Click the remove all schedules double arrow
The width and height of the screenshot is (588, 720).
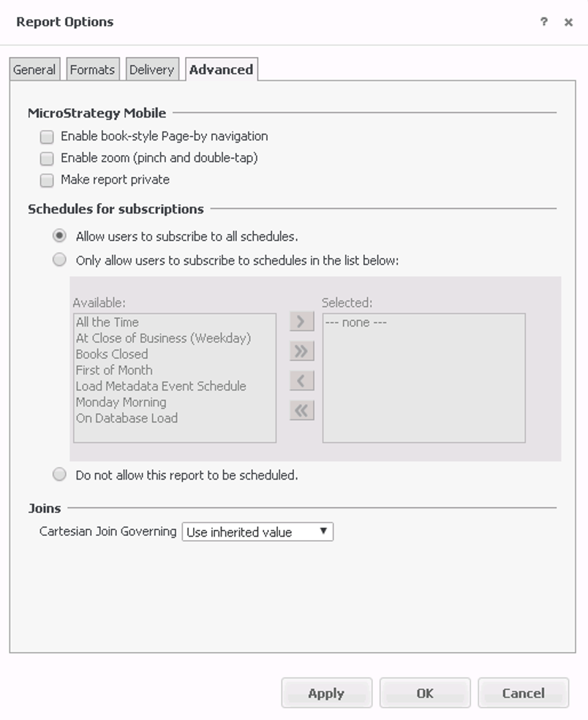tap(301, 411)
